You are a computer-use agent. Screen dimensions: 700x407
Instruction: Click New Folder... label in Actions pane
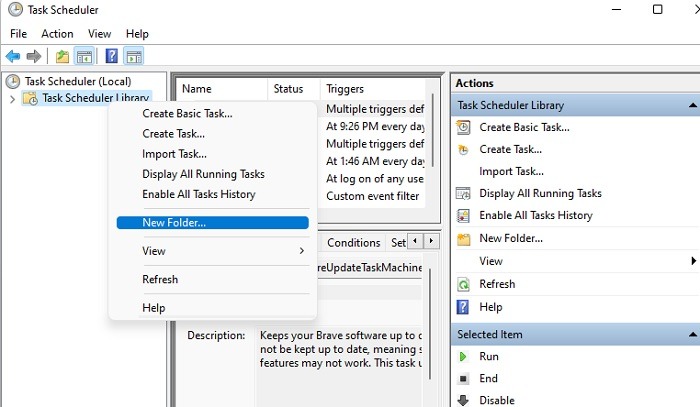pyautogui.click(x=511, y=238)
